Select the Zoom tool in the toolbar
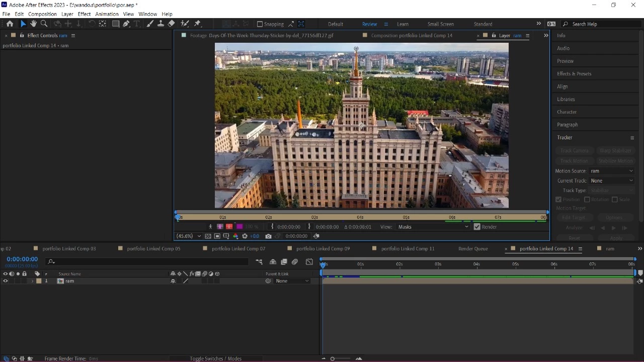The height and width of the screenshot is (362, 644). click(44, 24)
